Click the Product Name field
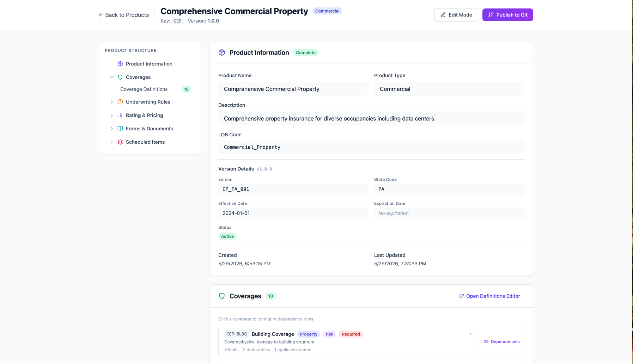Image resolution: width=633 pixels, height=364 pixels. pyautogui.click(x=293, y=89)
